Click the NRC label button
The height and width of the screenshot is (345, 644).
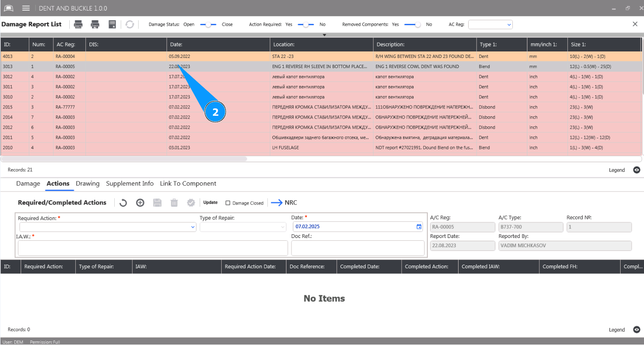coord(291,203)
